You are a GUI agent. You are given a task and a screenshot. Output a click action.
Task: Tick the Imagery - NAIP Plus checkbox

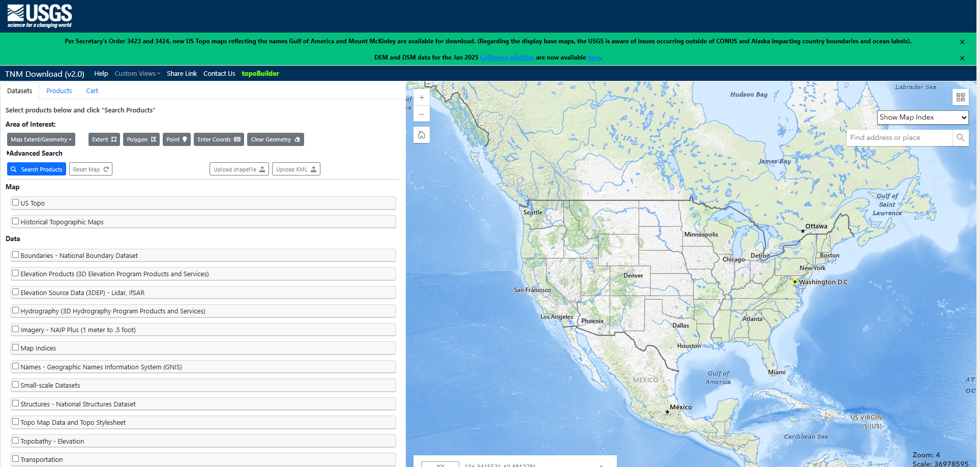[x=16, y=329]
